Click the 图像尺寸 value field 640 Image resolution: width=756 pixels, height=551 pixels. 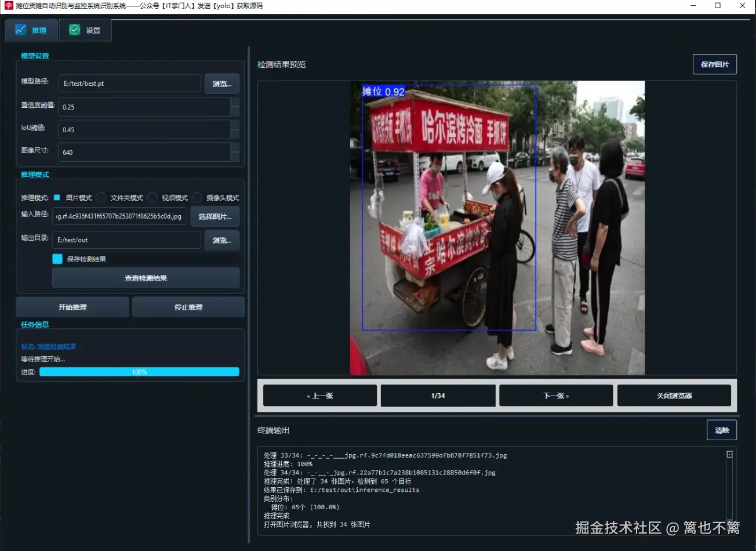point(144,152)
